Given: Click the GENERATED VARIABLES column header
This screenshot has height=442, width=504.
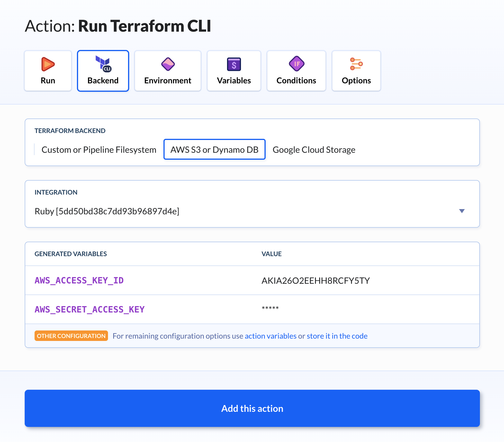Looking at the screenshot, I should (71, 254).
